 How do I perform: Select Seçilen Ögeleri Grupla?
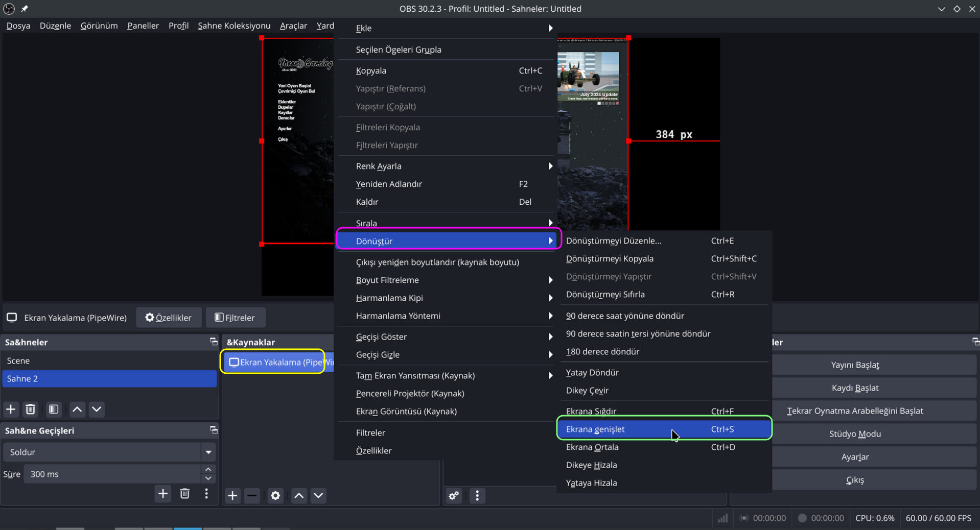pyautogui.click(x=445, y=50)
